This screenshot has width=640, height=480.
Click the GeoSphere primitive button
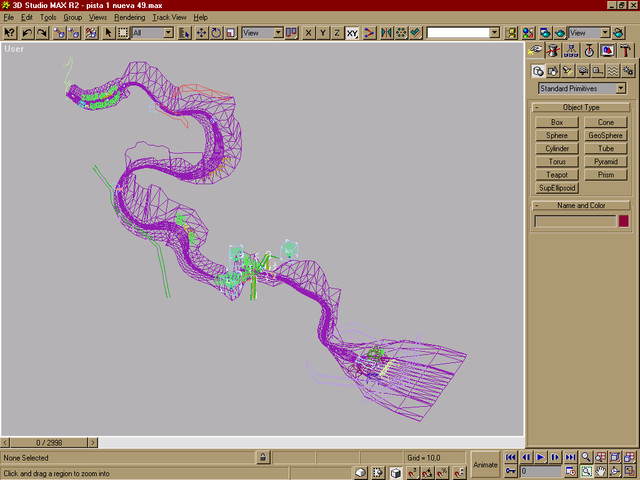(x=606, y=135)
